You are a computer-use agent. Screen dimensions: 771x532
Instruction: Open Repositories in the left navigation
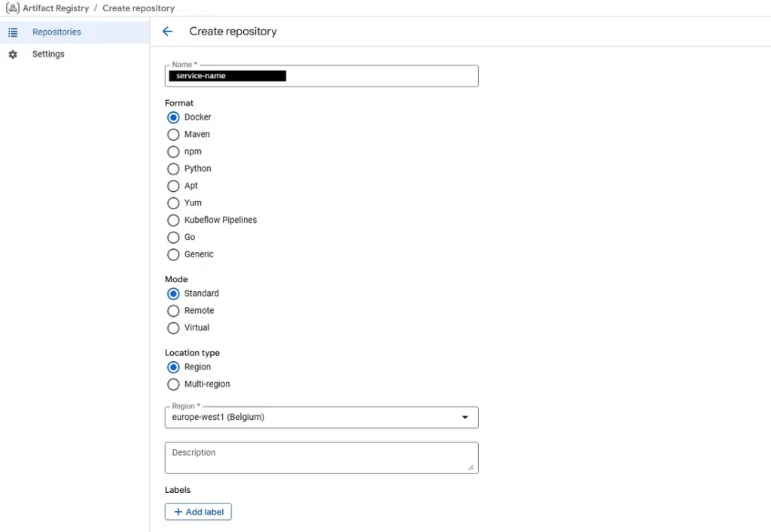tap(56, 32)
